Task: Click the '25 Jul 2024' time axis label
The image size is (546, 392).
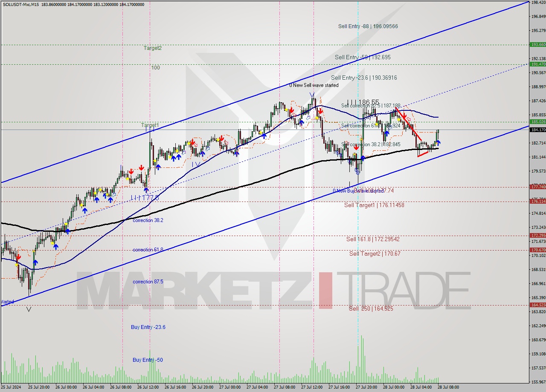Action: (x=12, y=387)
